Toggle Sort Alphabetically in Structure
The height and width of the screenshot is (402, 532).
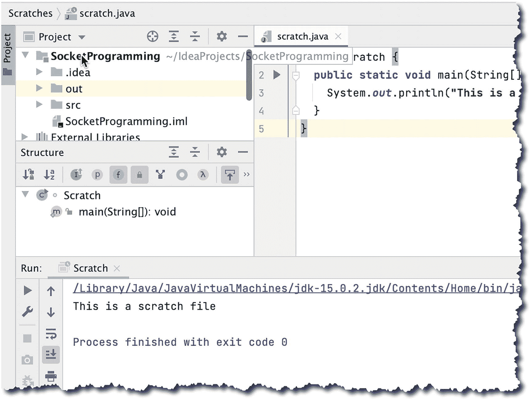pyautogui.click(x=49, y=175)
